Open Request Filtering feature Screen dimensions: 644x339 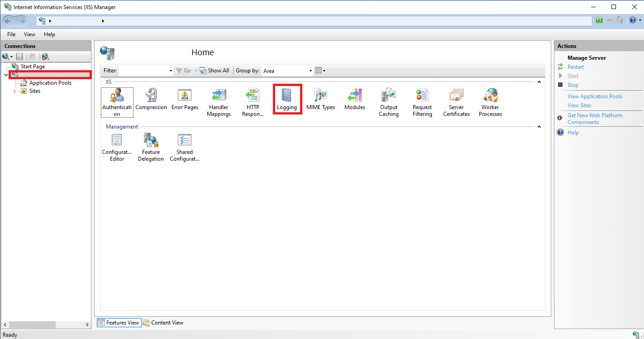click(422, 103)
